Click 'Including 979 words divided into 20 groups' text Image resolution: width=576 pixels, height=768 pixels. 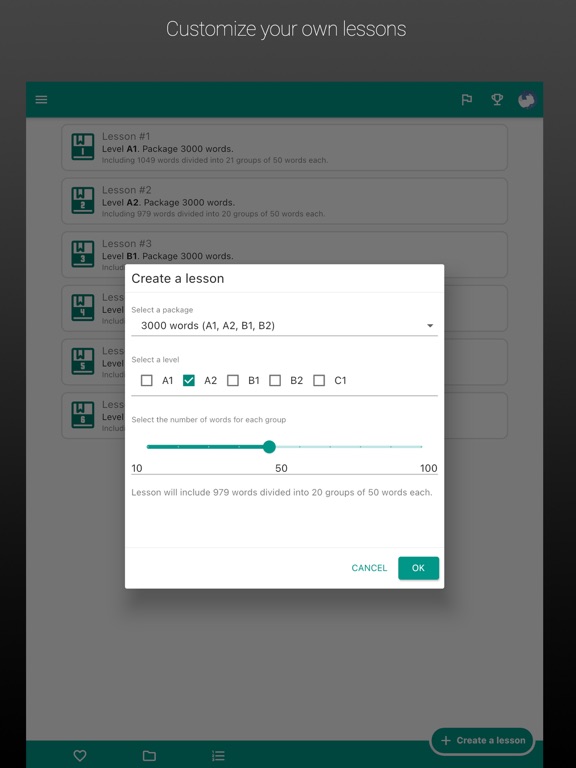213,214
